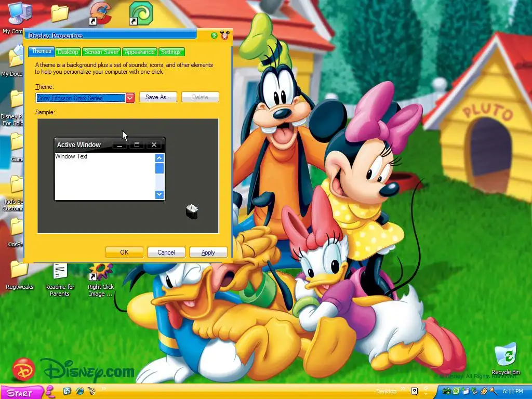The height and width of the screenshot is (399, 532).
Task: Click the safely remove hardware tray icon
Action: tap(475, 391)
